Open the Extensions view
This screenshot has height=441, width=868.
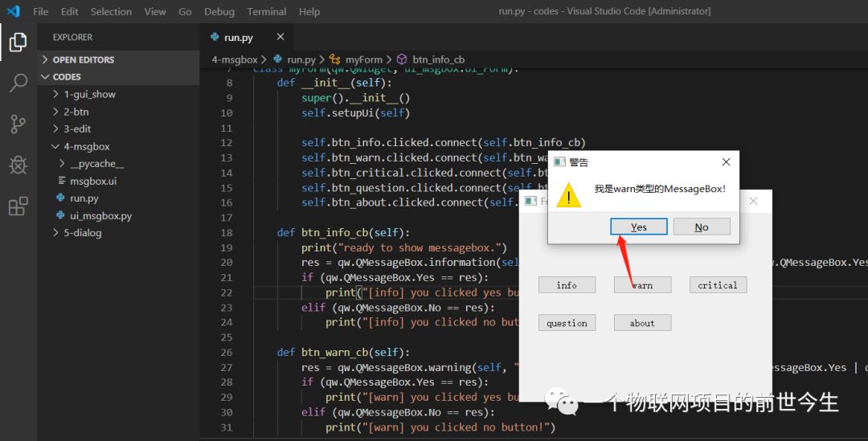coord(18,206)
